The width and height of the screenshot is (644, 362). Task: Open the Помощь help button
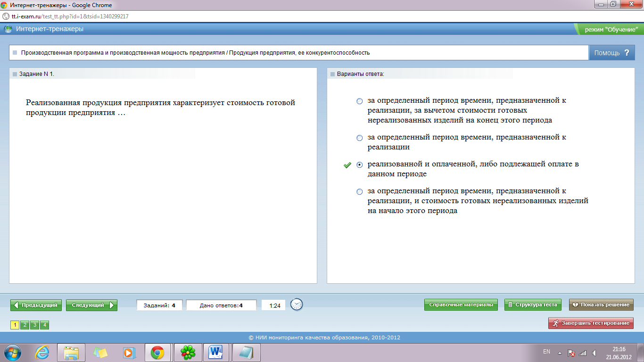point(611,53)
